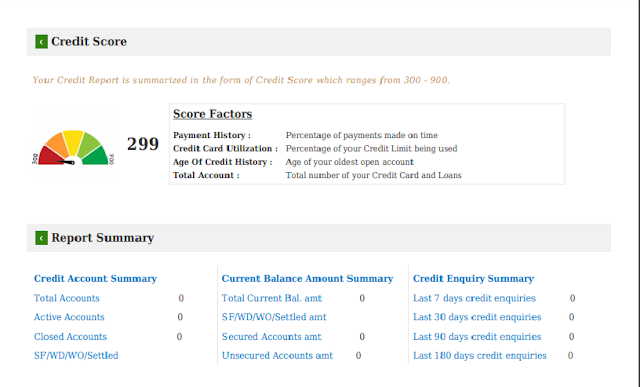Click the yellow segment of score gauge

click(x=73, y=141)
